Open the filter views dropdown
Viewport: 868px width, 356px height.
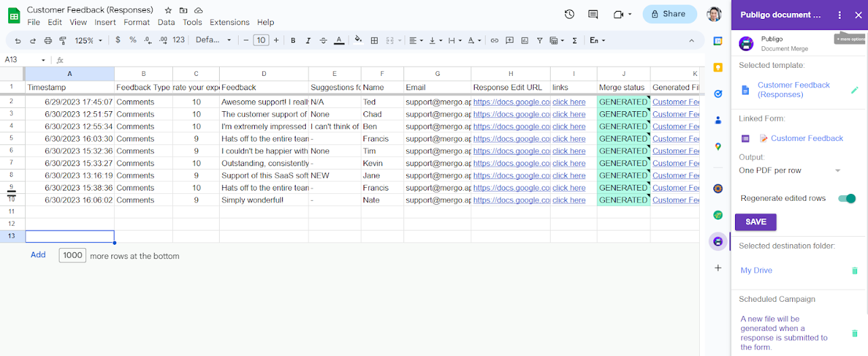[x=557, y=41]
